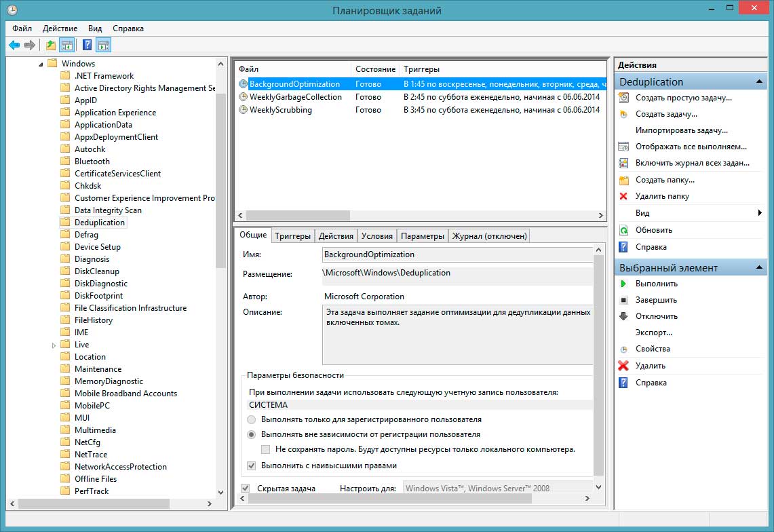774x532 pixels.
Task: Click the Завершить stop icon
Action: (623, 300)
